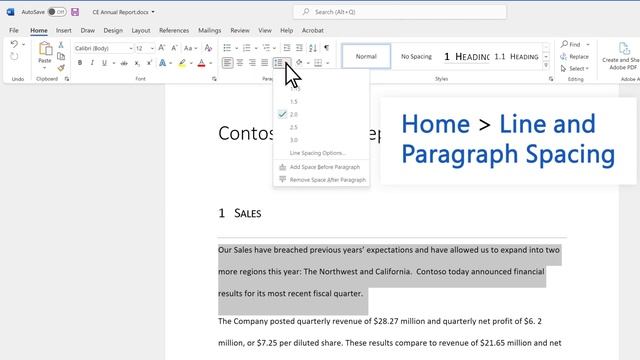The height and width of the screenshot is (360, 640).
Task: Click in the Search (Alt+Q) box
Action: pos(400,12)
